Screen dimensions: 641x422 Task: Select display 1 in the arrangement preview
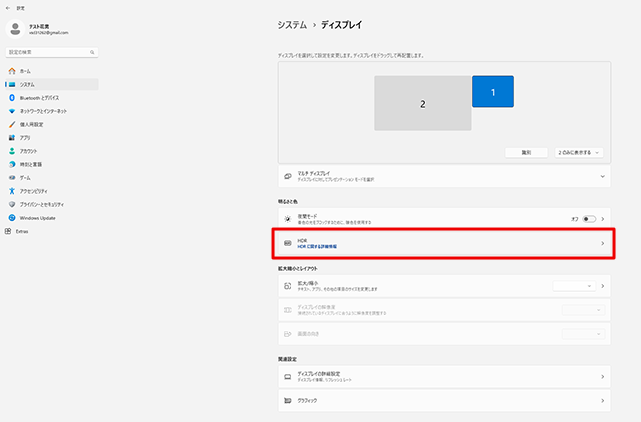point(492,91)
